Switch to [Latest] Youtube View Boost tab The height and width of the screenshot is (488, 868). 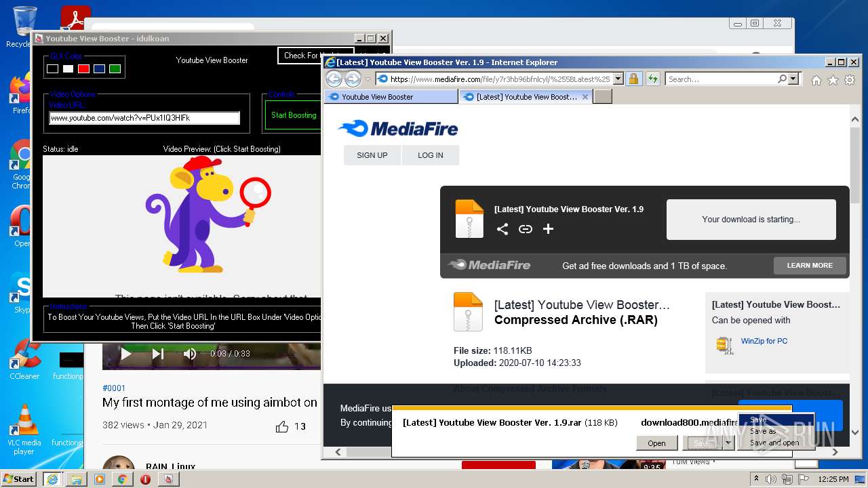point(526,97)
